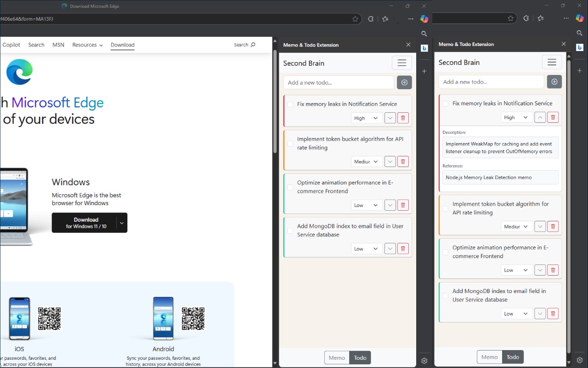Switch to Memo tab in left panel

tap(337, 358)
